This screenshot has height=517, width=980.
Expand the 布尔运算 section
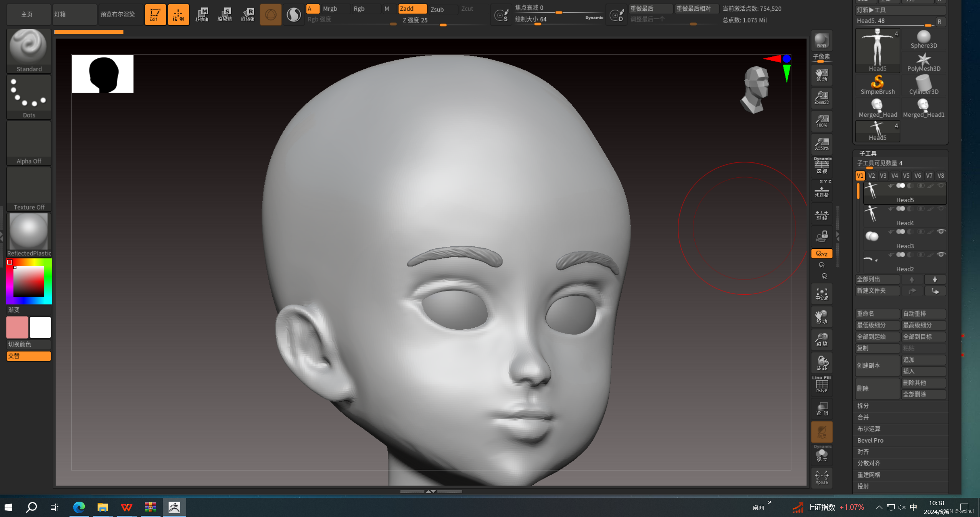(869, 429)
